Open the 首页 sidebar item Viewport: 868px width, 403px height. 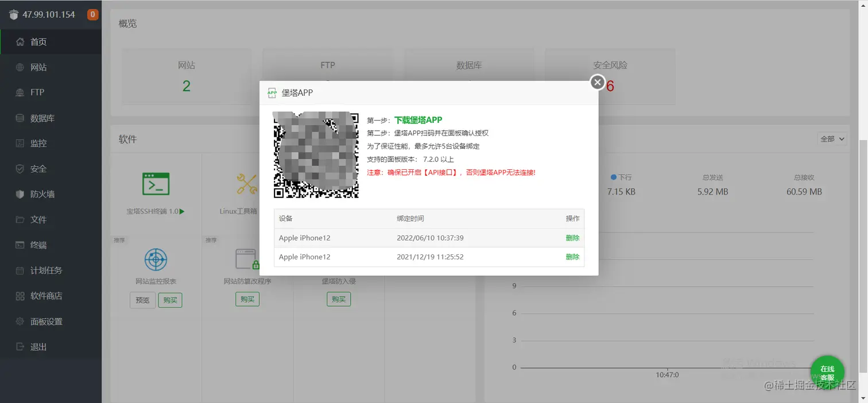51,41
